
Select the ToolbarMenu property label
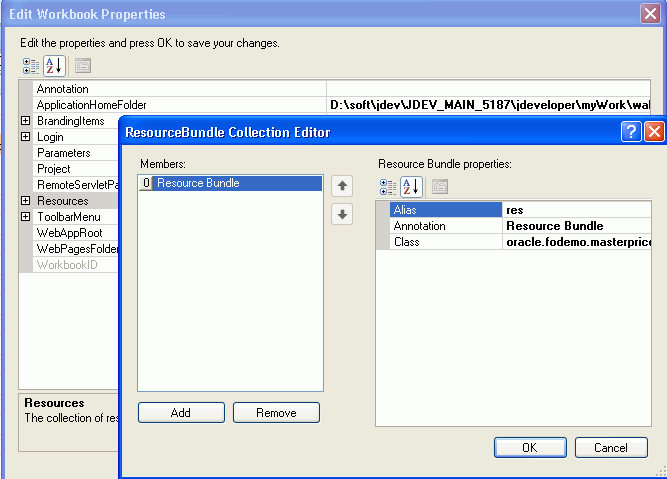pos(69,217)
